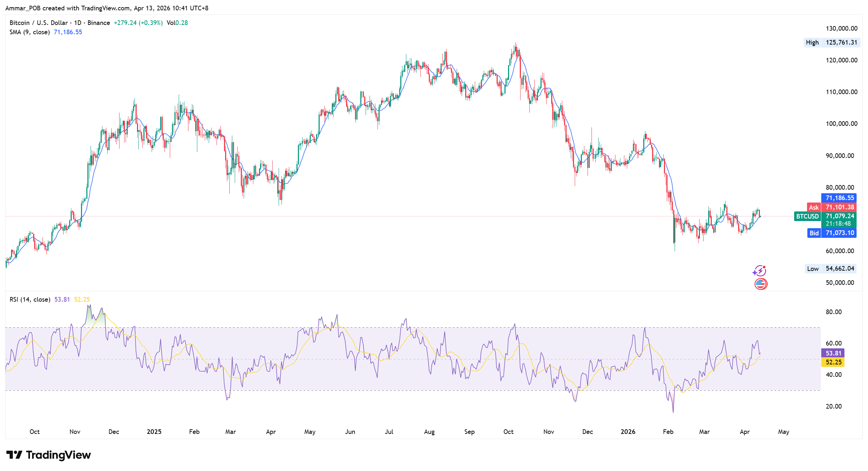Viewport: 868px width, 471px height.
Task: Click the Low 54,662.04 price label
Action: [x=831, y=268]
